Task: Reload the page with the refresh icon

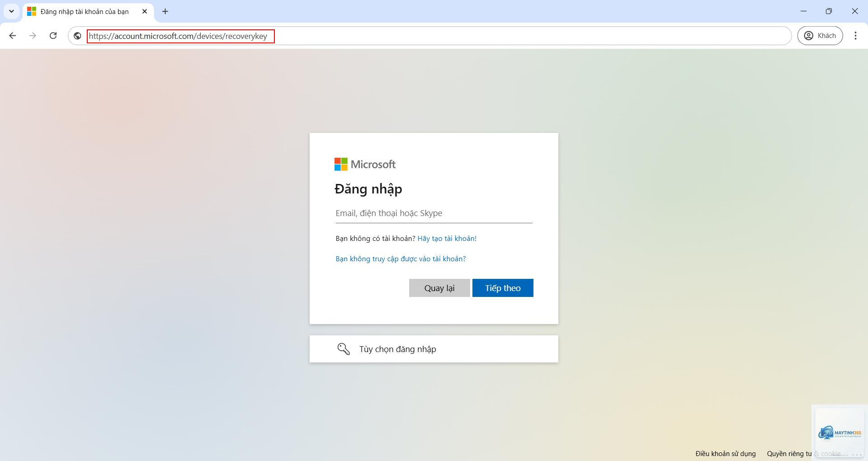Action: click(x=53, y=36)
